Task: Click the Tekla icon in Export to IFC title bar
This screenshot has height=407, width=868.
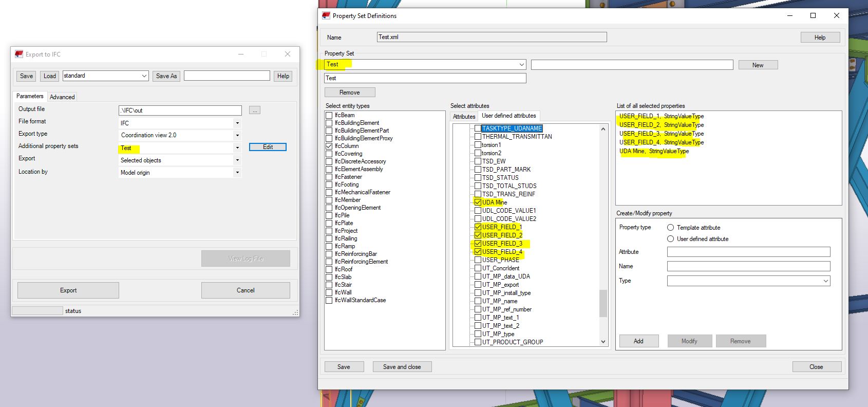Action: (19, 54)
